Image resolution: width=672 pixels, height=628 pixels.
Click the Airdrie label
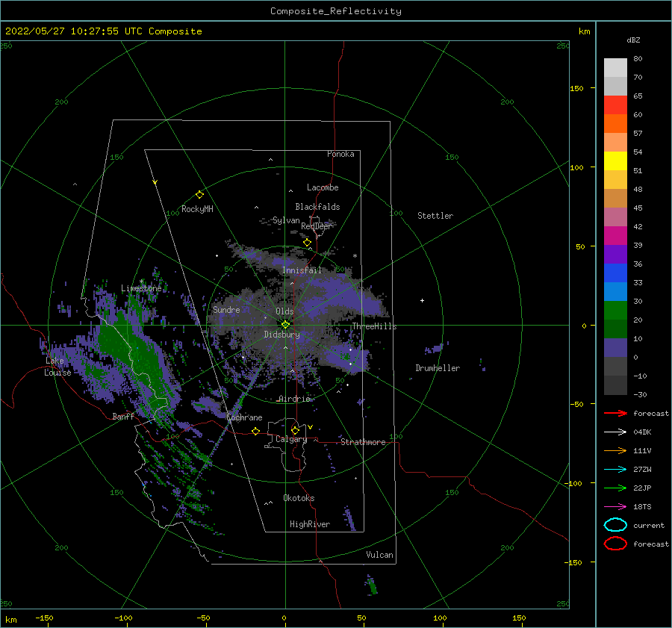(x=294, y=399)
